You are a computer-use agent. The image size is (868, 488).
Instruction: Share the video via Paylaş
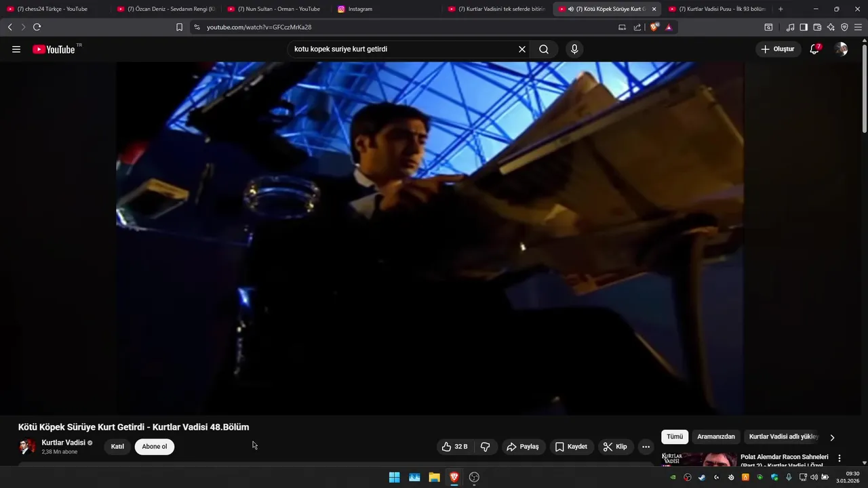523,447
